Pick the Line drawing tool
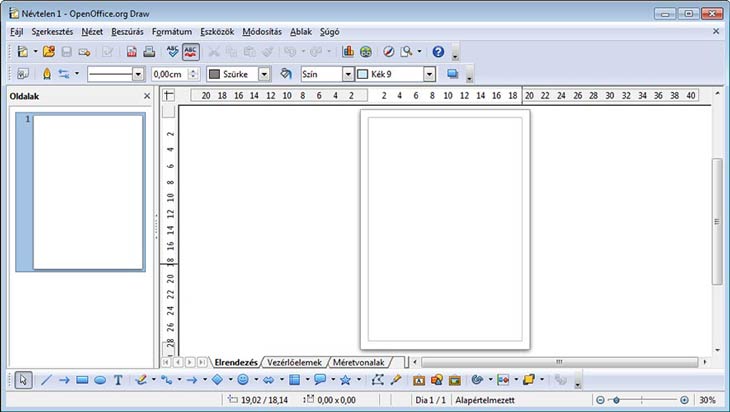Image resolution: width=730 pixels, height=412 pixels. click(46, 380)
